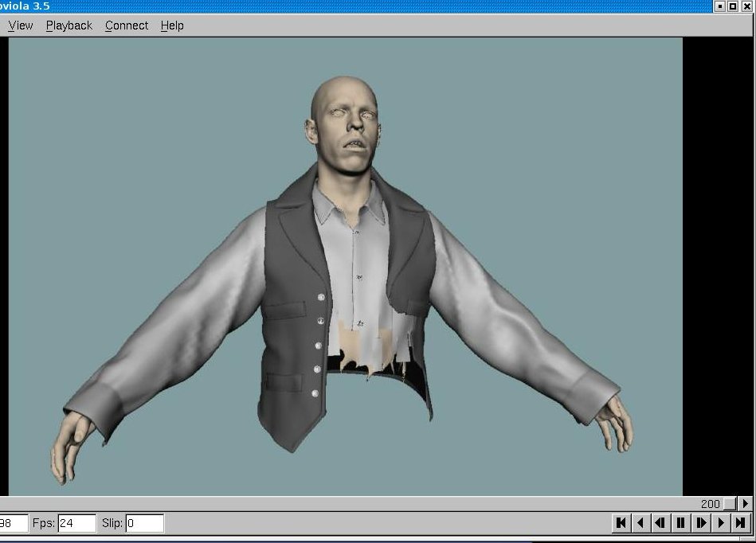Close the application window

point(747,6)
